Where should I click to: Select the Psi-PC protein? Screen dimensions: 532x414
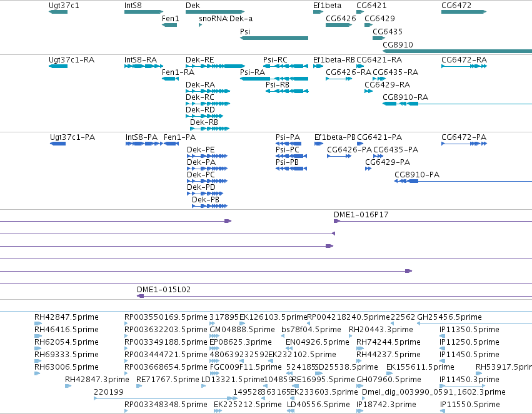point(291,156)
